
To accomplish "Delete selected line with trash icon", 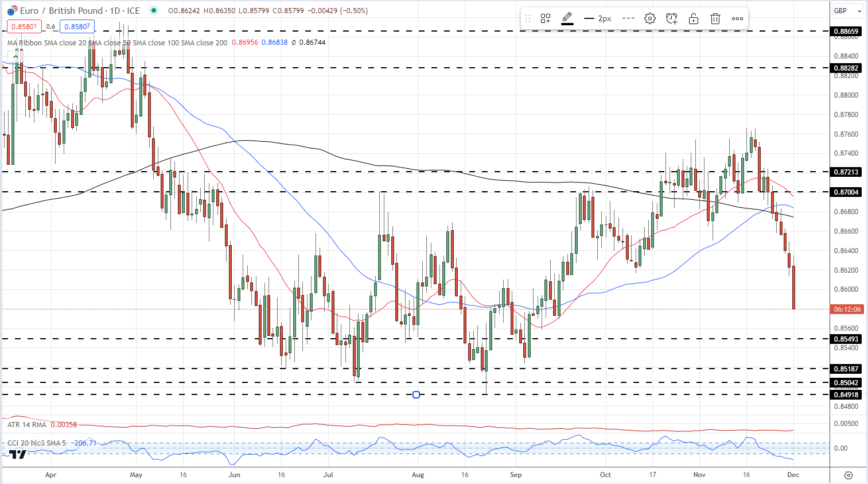I will pyautogui.click(x=715, y=18).
